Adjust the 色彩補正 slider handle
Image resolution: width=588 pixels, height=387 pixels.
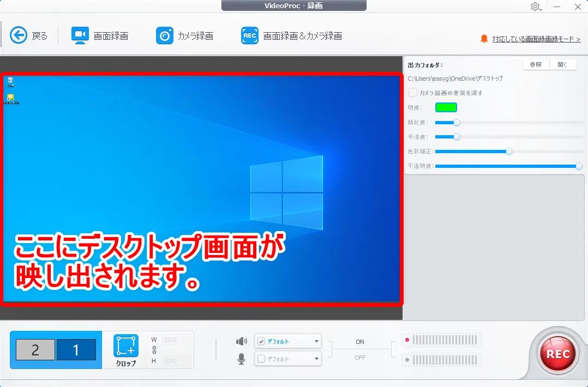(509, 152)
